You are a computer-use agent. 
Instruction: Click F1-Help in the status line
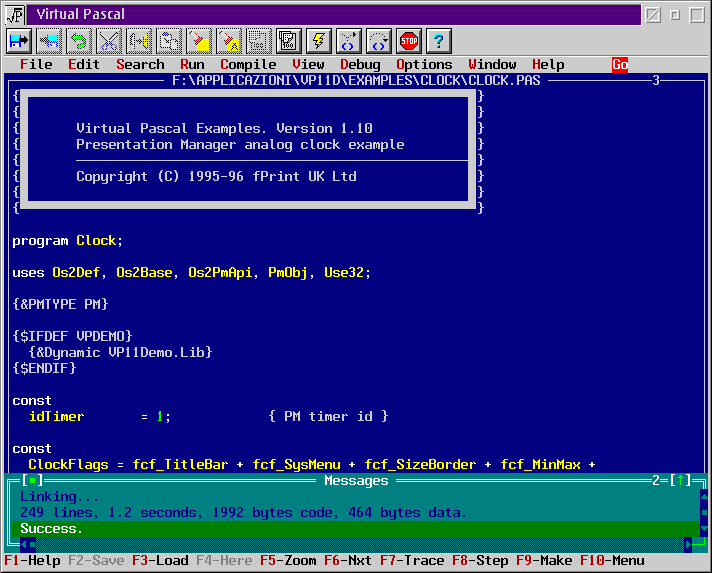point(32,561)
